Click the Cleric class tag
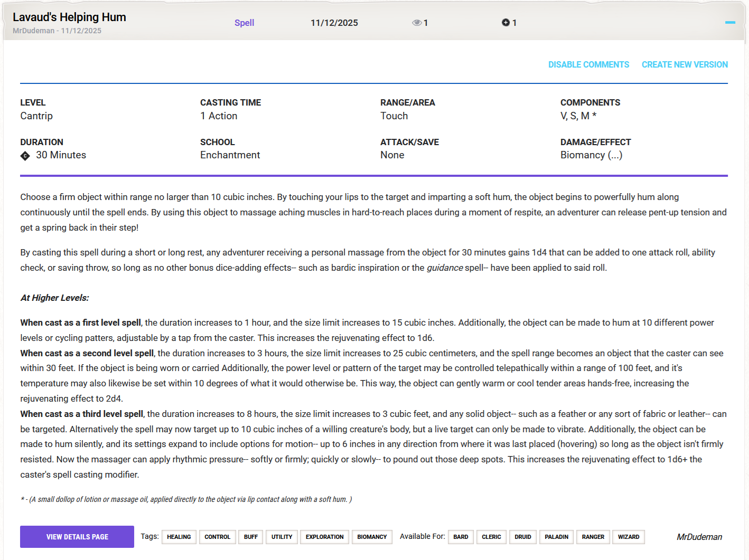This screenshot has width=749, height=560. (x=491, y=537)
